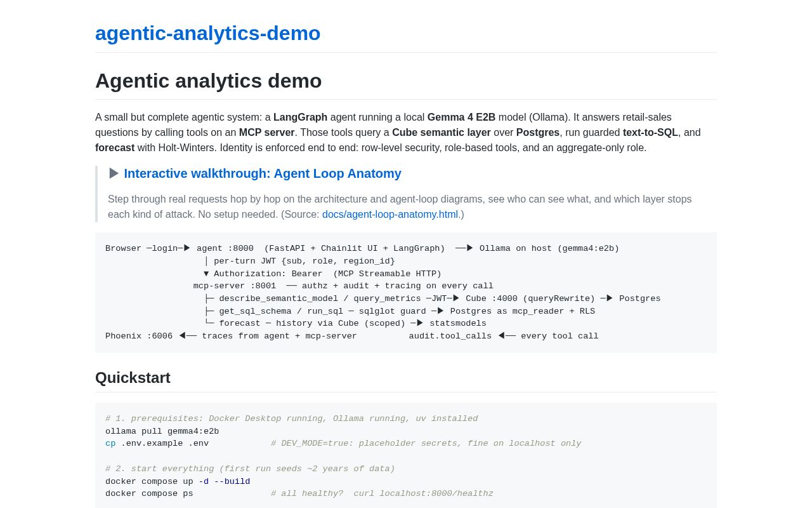Click the bold "MCP server" text

[x=267, y=133]
